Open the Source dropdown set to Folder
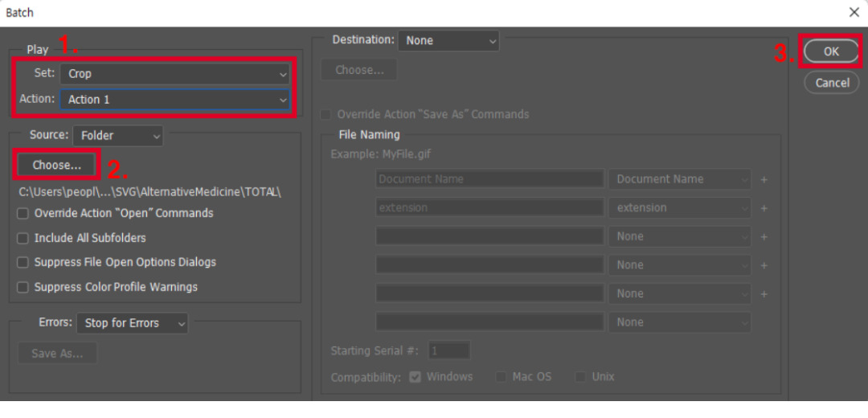Image resolution: width=868 pixels, height=418 pixels. 118,136
